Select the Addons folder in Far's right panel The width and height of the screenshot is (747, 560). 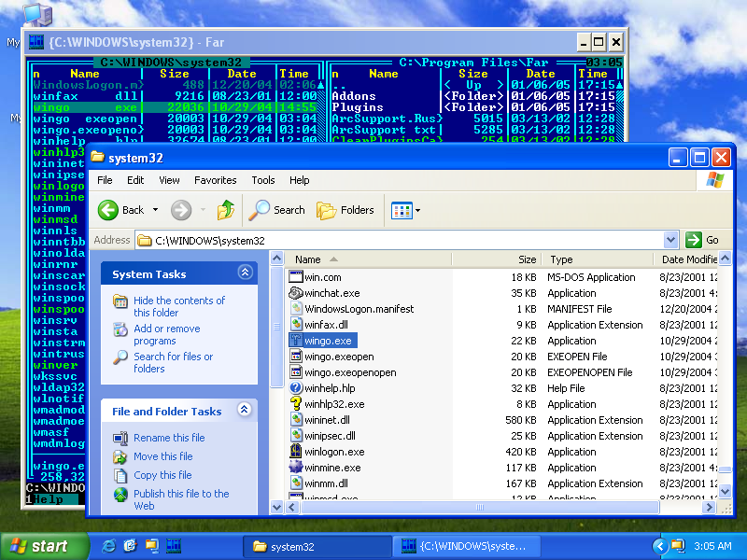click(x=354, y=96)
